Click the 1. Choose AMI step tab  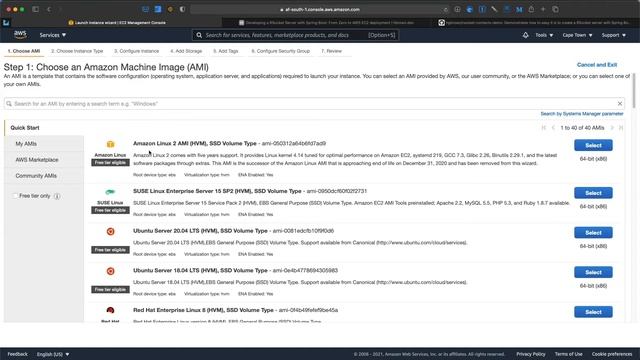[x=24, y=51]
